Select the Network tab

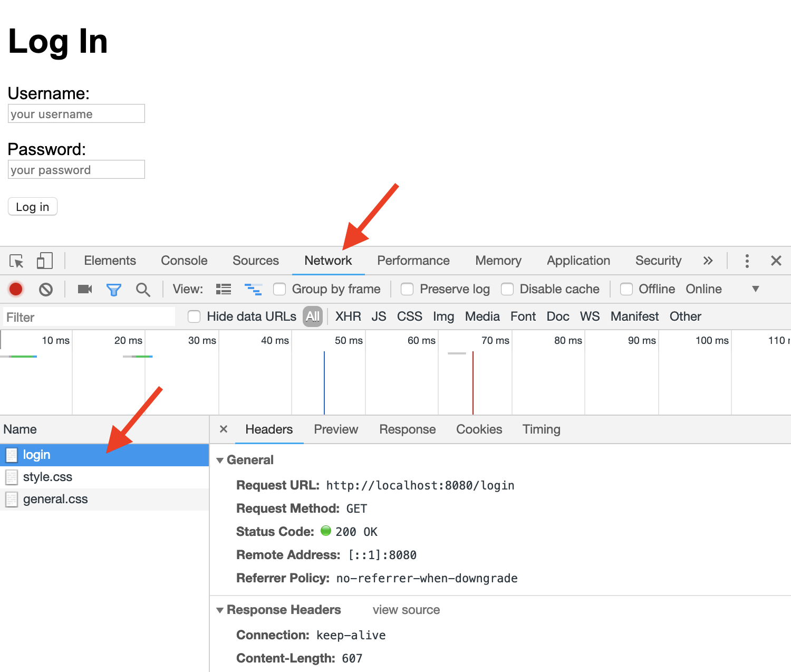click(x=328, y=261)
